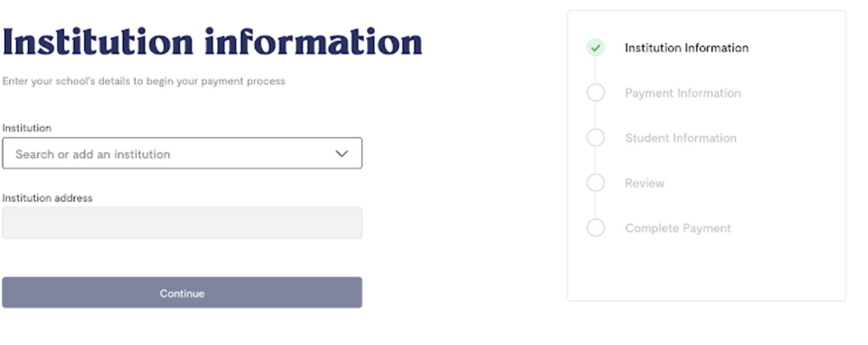
Task: Click the Review step circle
Action: coord(596,183)
